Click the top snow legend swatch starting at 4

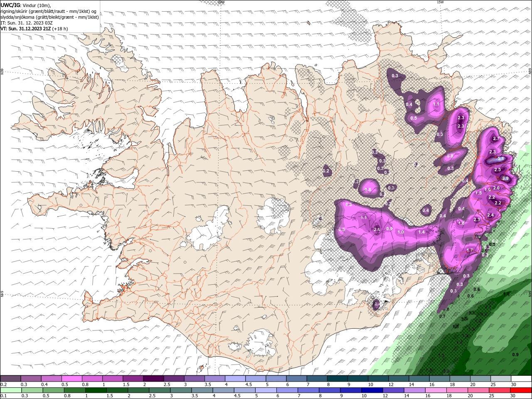[235, 379]
